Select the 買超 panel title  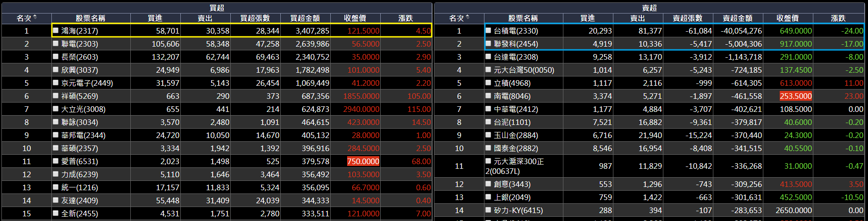click(x=217, y=8)
